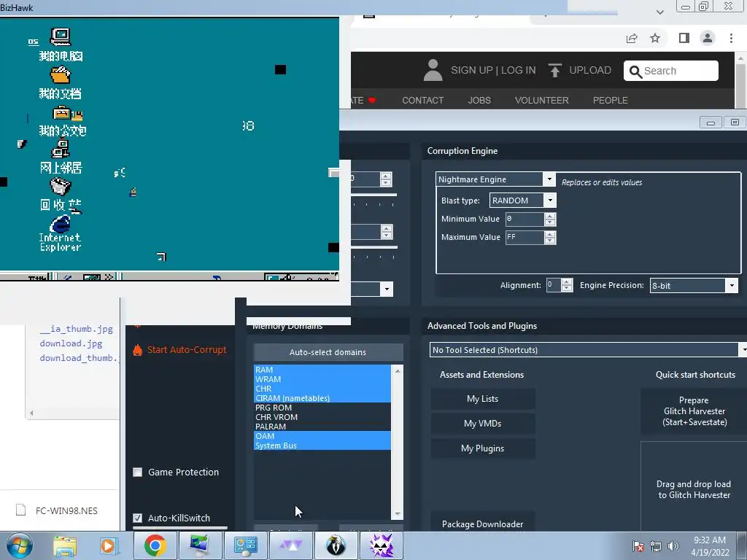Click the purple spiky monster icon on the taskbar
Viewport: 747px width, 560px height.
pyautogui.click(x=381, y=545)
